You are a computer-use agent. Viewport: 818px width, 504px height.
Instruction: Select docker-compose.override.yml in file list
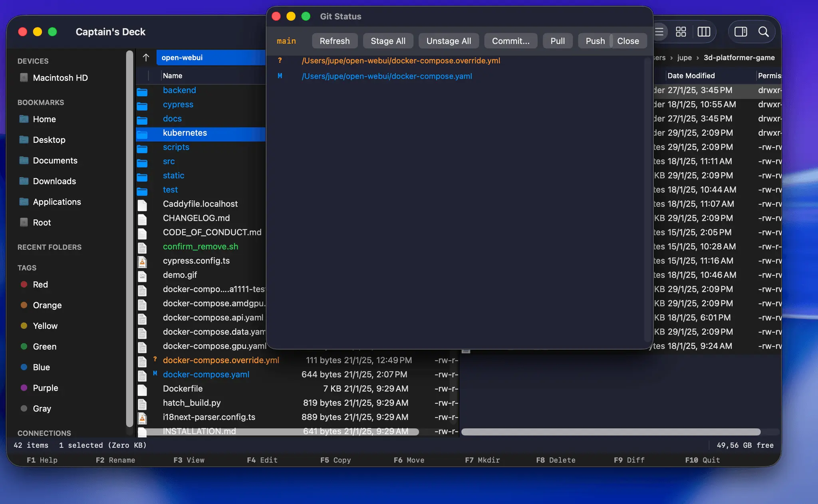point(221,360)
